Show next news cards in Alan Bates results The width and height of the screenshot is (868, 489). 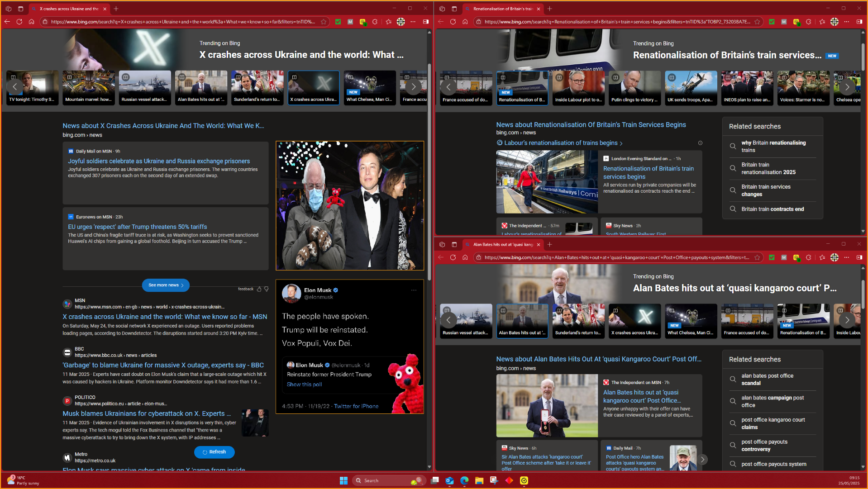(x=702, y=460)
